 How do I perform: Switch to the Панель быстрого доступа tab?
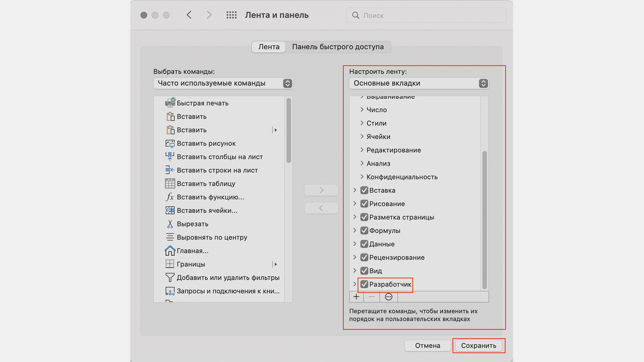[x=337, y=47]
